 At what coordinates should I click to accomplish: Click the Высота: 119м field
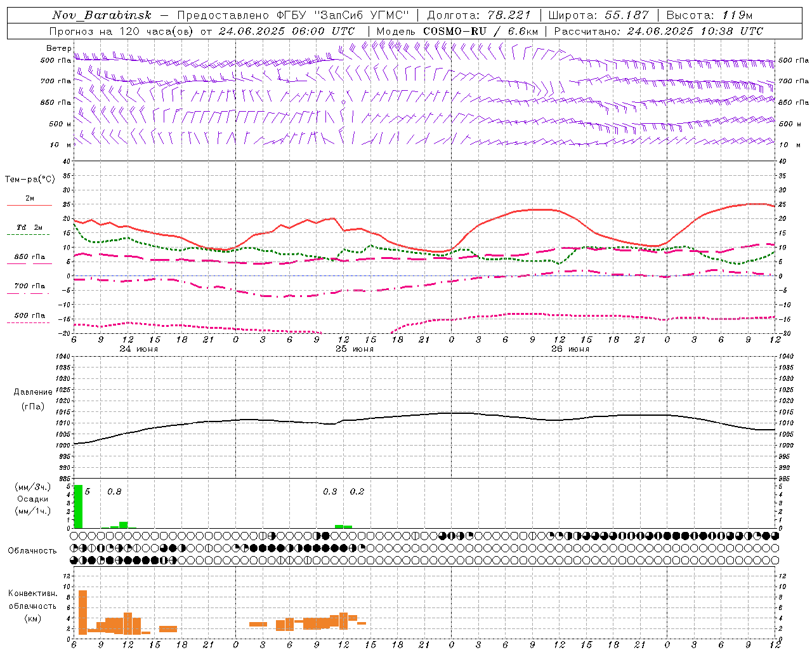coord(709,15)
